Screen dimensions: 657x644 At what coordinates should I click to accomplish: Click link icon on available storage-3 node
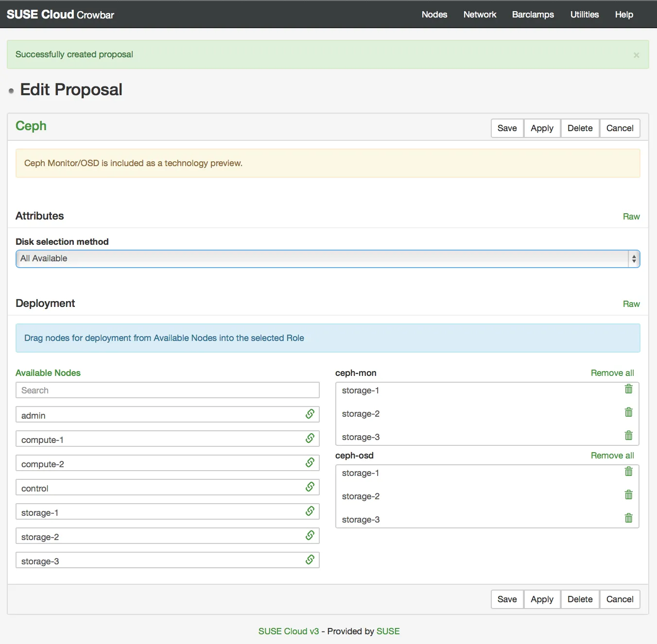tap(310, 559)
